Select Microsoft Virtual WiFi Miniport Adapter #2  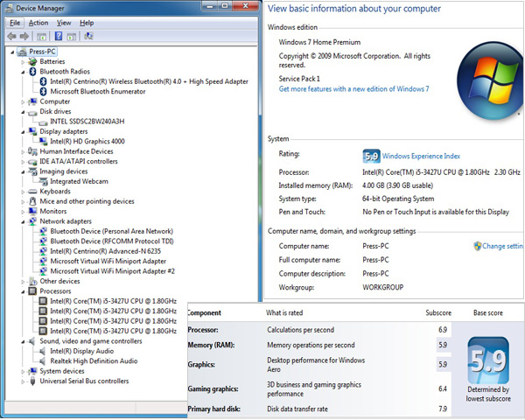113,271
